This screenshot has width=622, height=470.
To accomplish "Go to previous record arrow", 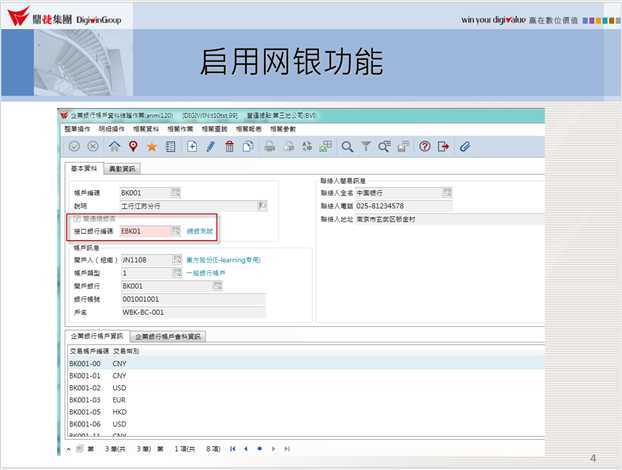I will pyautogui.click(x=246, y=449).
